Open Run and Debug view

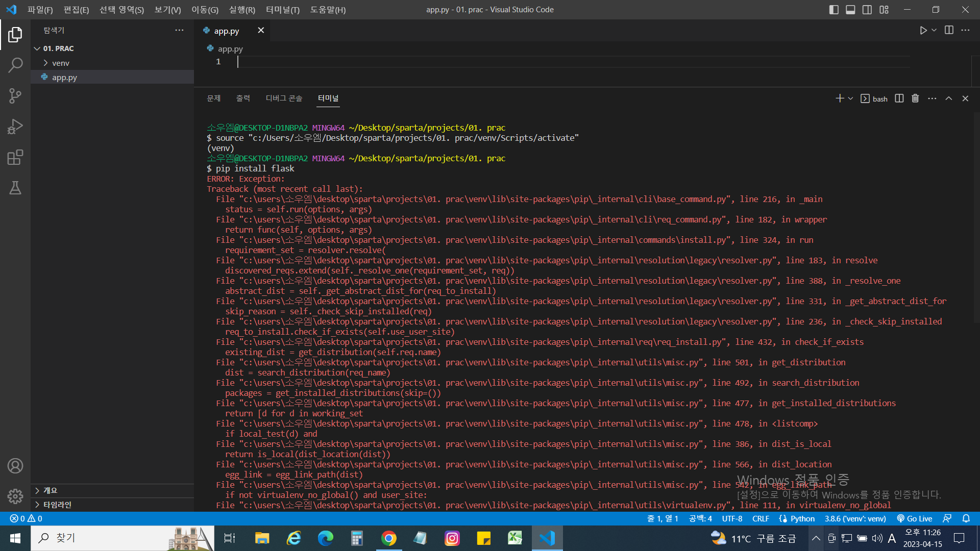[15, 127]
